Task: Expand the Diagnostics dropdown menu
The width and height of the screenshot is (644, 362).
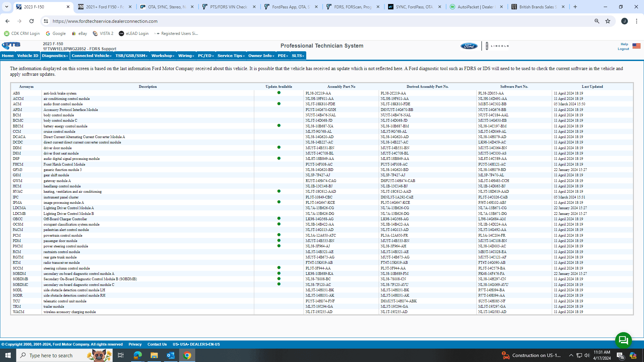Action: (55, 56)
